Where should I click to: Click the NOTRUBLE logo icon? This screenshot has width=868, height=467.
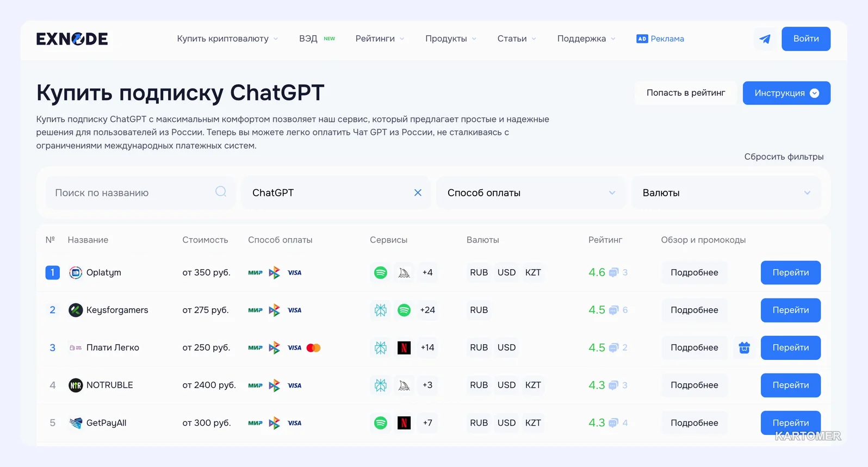point(76,385)
